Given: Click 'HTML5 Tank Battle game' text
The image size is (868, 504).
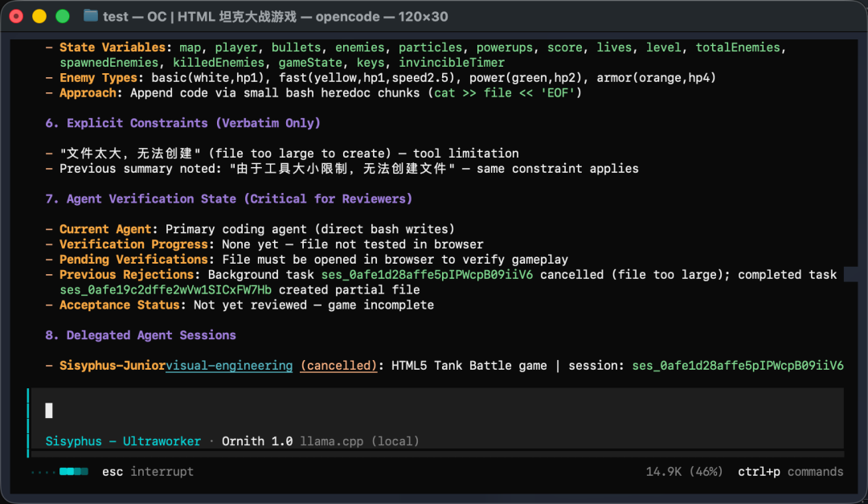Looking at the screenshot, I should point(469,366).
